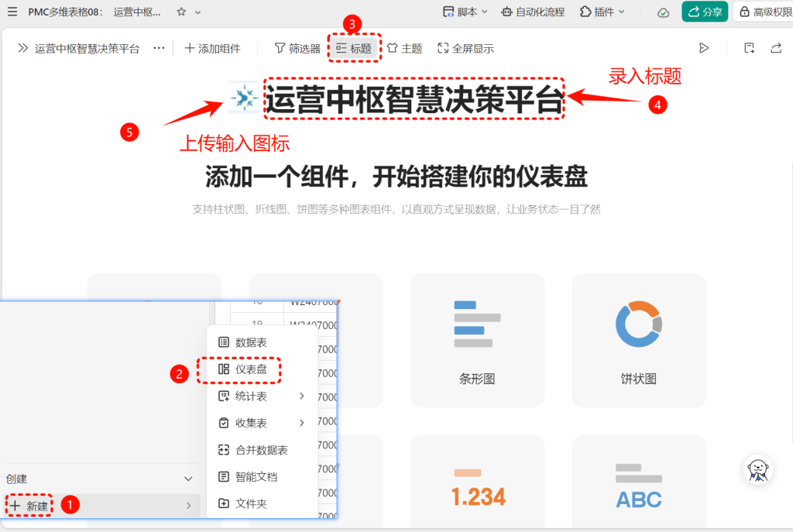The width and height of the screenshot is (793, 532).
Task: Expand the 统计表 submenu arrow
Action: click(x=301, y=396)
